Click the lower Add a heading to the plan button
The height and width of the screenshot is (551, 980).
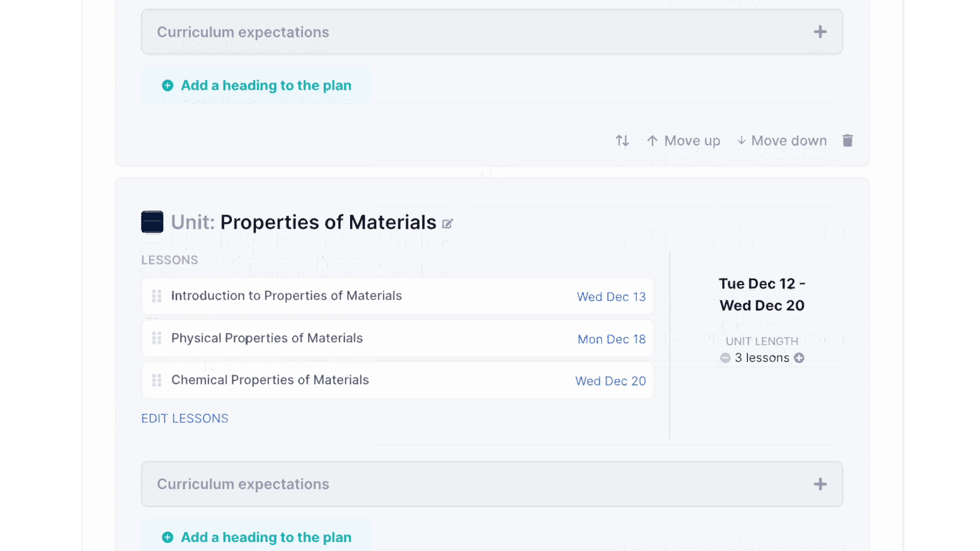[x=256, y=537]
